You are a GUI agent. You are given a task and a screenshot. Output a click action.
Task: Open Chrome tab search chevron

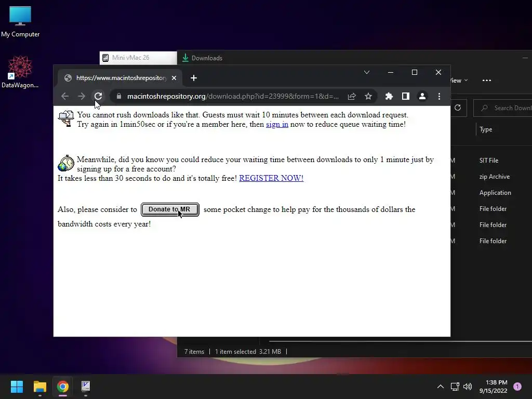click(367, 72)
